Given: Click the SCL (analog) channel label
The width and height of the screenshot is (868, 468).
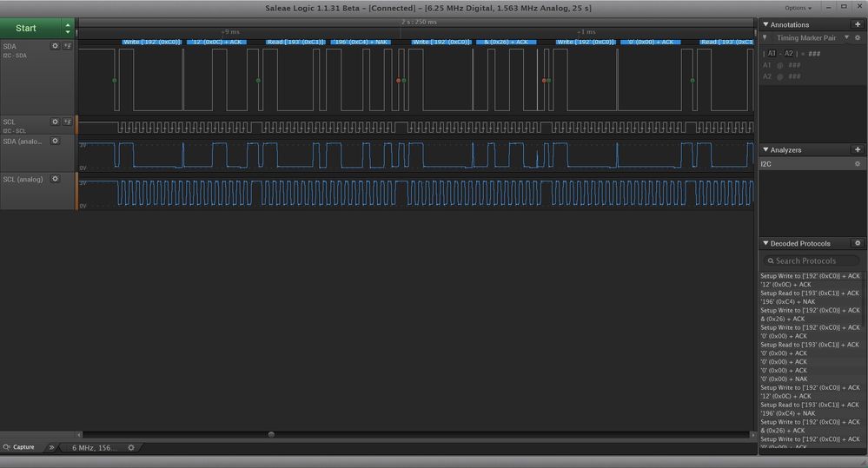Looking at the screenshot, I should pyautogui.click(x=23, y=179).
